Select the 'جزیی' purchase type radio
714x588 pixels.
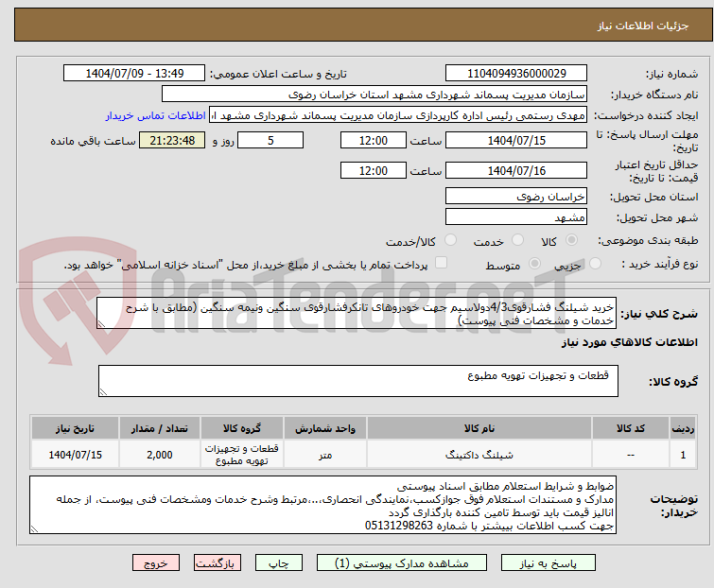tap(595, 264)
